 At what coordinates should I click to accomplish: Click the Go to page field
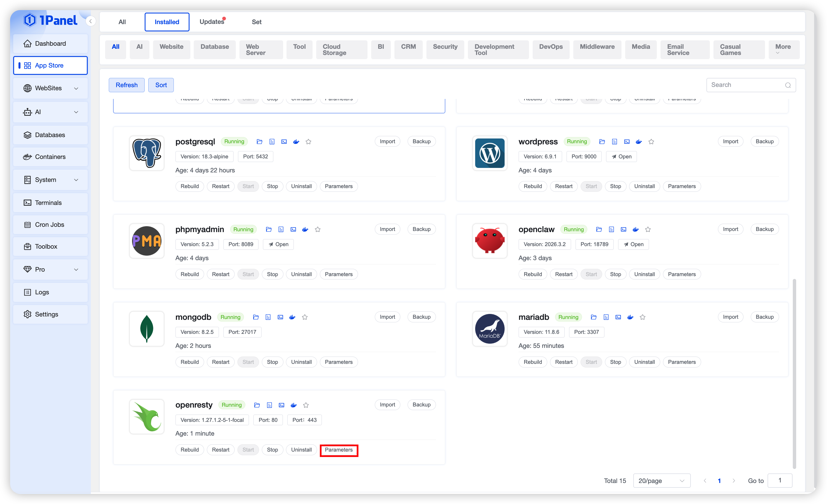click(x=780, y=480)
